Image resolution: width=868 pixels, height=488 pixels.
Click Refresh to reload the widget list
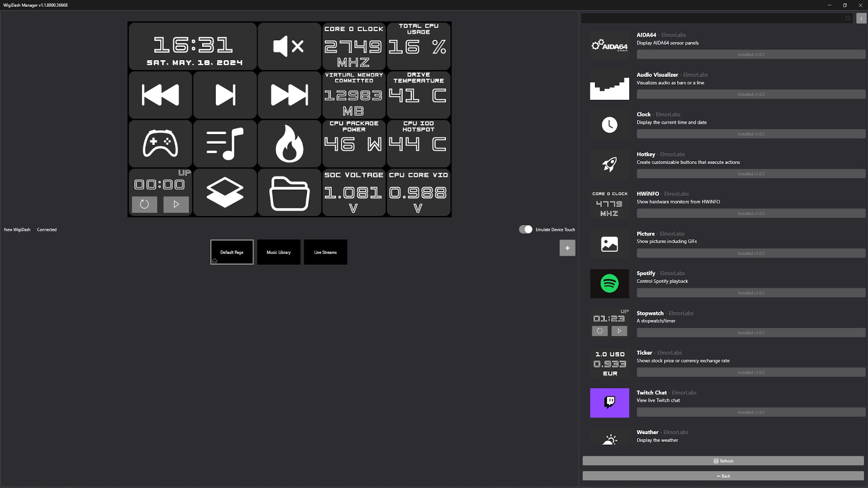(724, 461)
